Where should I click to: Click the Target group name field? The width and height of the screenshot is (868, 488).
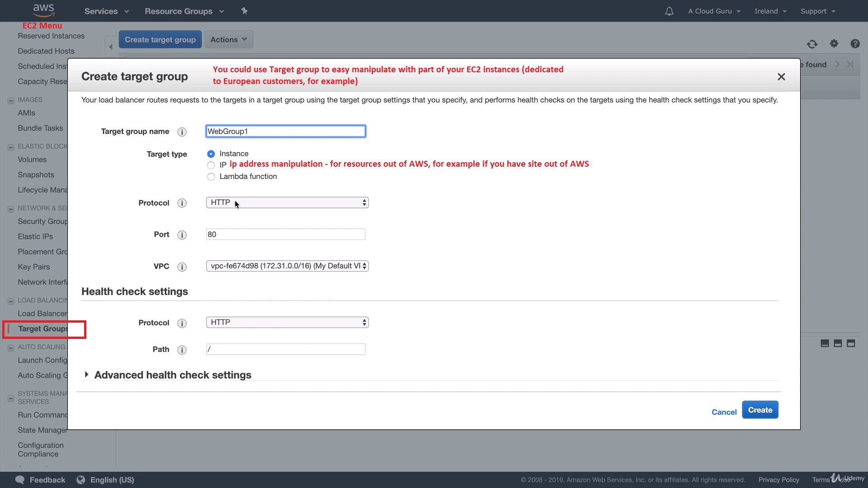pyautogui.click(x=285, y=131)
